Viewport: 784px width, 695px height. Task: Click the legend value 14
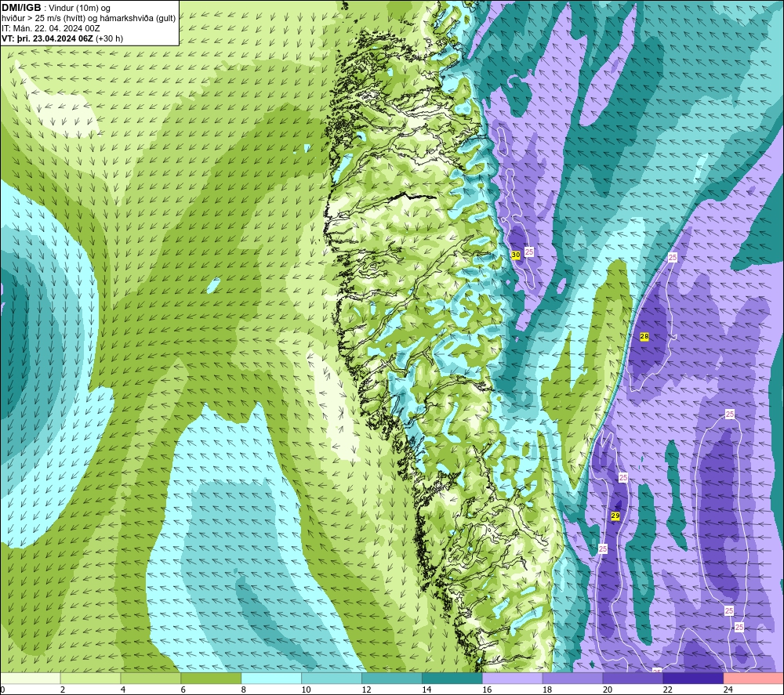tap(426, 690)
